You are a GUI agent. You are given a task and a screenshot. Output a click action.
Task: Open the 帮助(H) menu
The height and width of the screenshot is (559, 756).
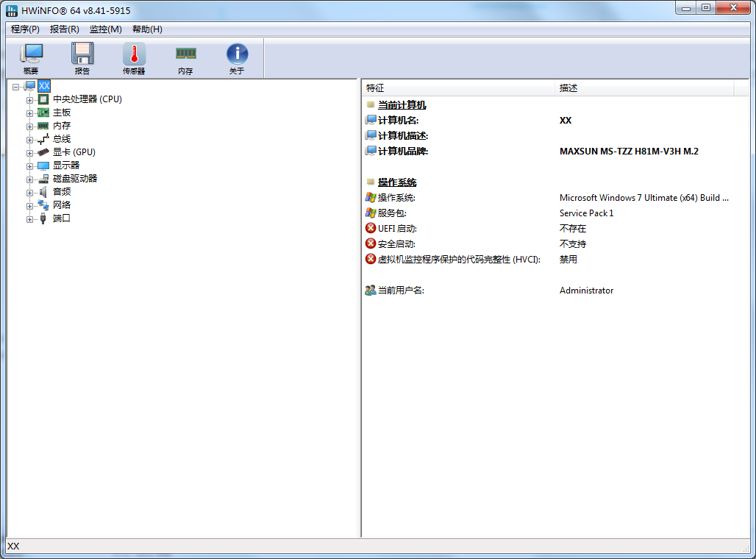coord(147,29)
